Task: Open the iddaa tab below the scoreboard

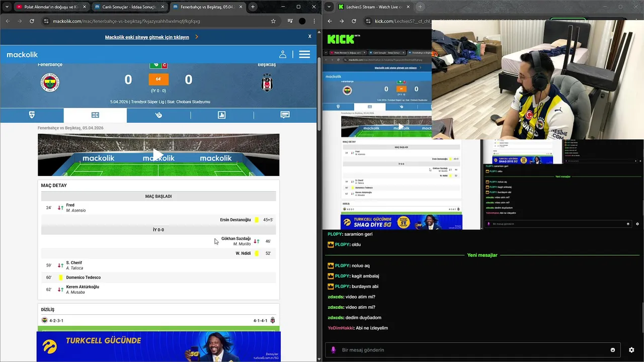Action: [x=32, y=115]
